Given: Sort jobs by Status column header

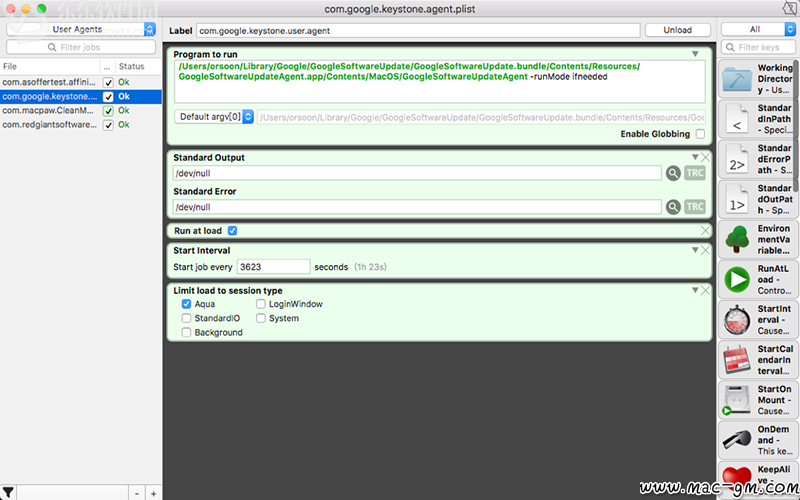Looking at the screenshot, I should 138,66.
